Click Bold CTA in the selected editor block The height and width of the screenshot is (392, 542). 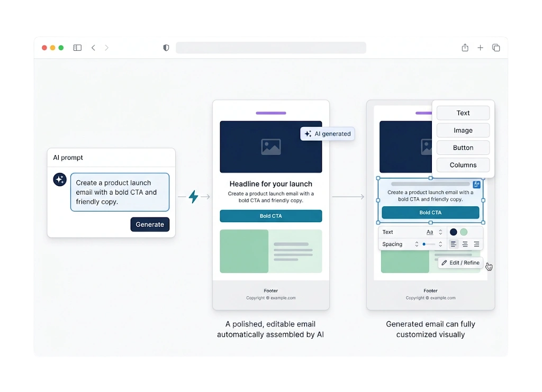430,213
